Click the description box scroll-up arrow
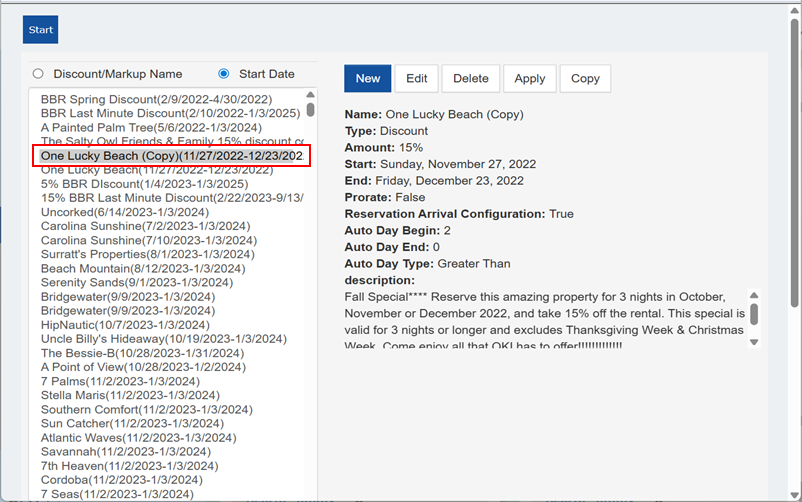 point(754,296)
